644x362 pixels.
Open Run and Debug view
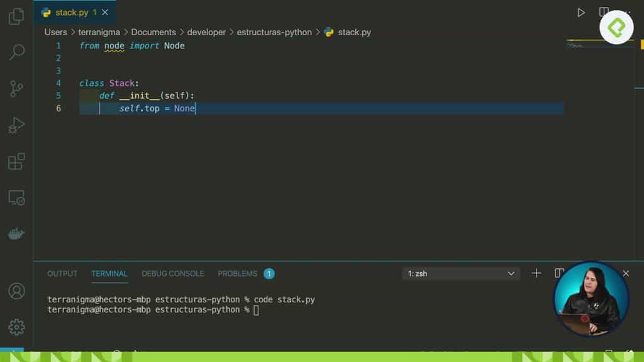[x=16, y=125]
